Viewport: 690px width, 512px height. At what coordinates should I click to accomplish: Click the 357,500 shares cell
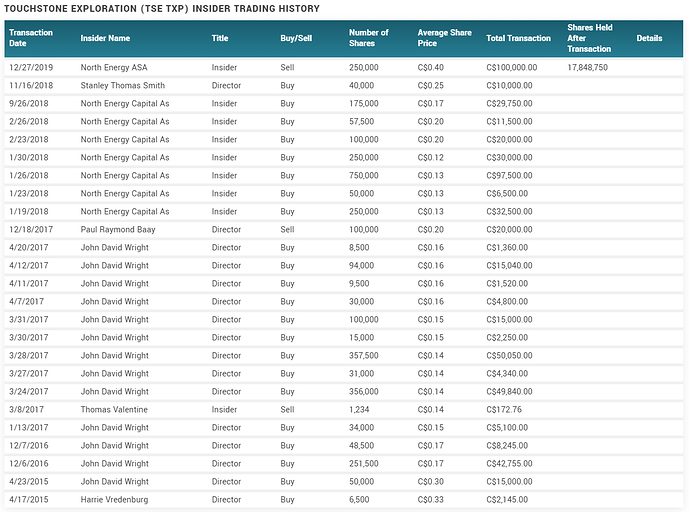363,356
